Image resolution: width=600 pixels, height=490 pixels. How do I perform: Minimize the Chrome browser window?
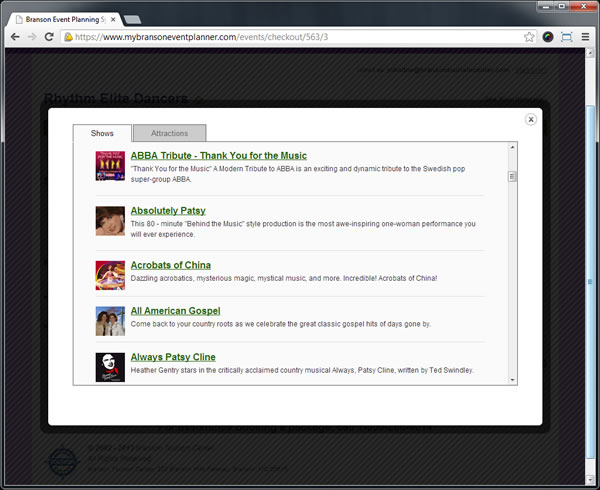coord(546,6)
